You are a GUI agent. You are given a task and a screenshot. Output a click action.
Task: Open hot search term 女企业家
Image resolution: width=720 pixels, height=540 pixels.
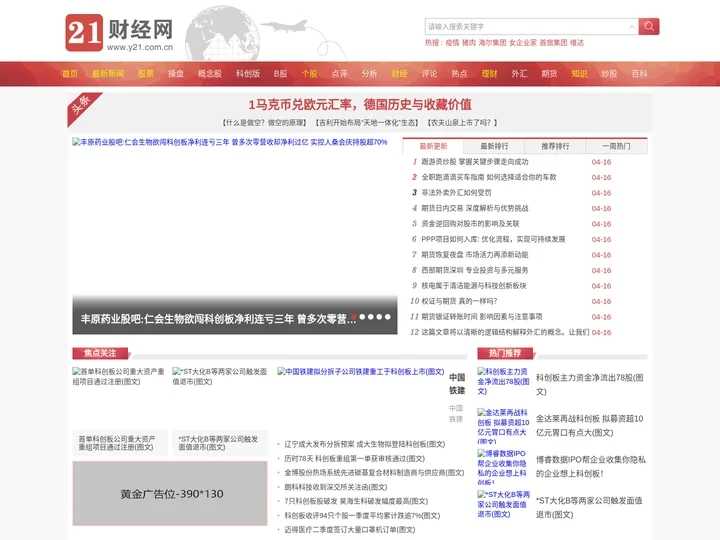click(x=523, y=43)
